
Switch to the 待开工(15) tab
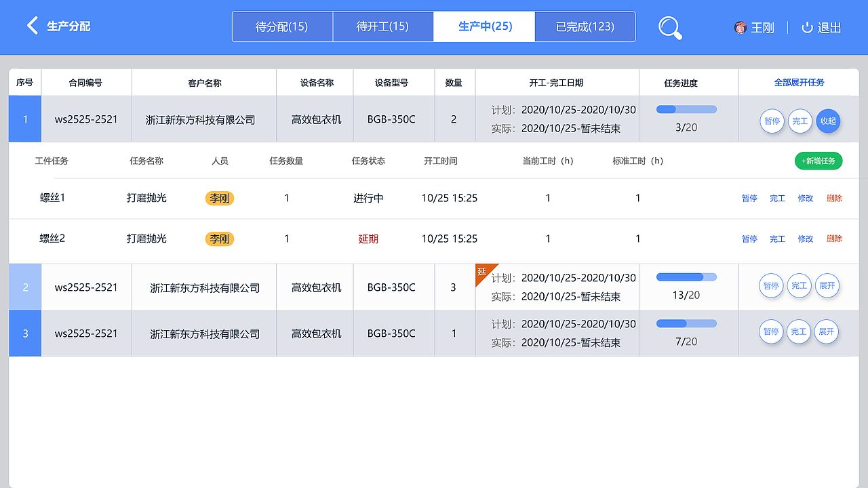point(382,26)
